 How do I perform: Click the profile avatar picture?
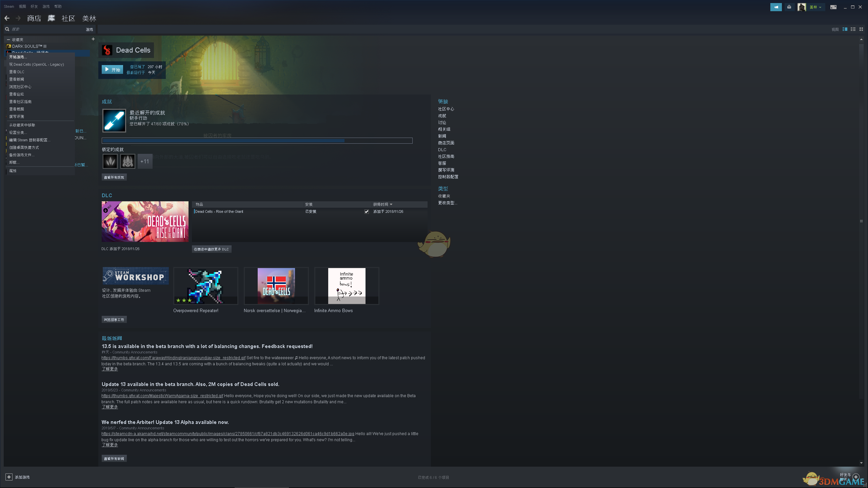tap(802, 7)
